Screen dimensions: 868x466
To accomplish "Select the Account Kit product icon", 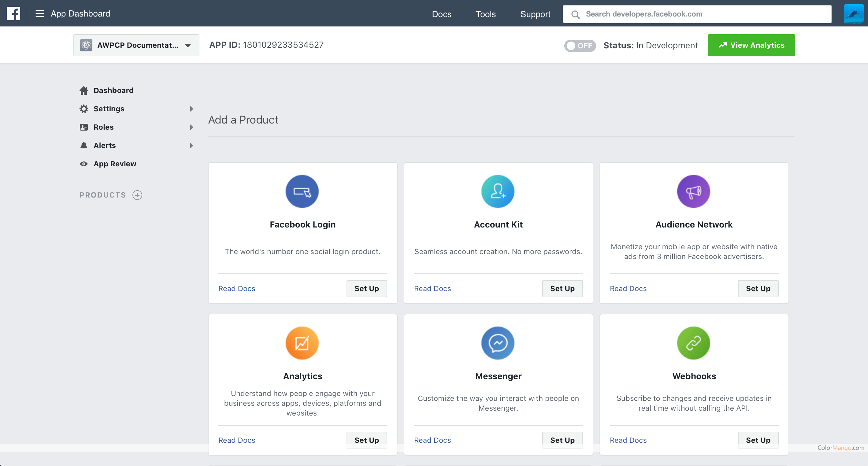I will [x=498, y=191].
